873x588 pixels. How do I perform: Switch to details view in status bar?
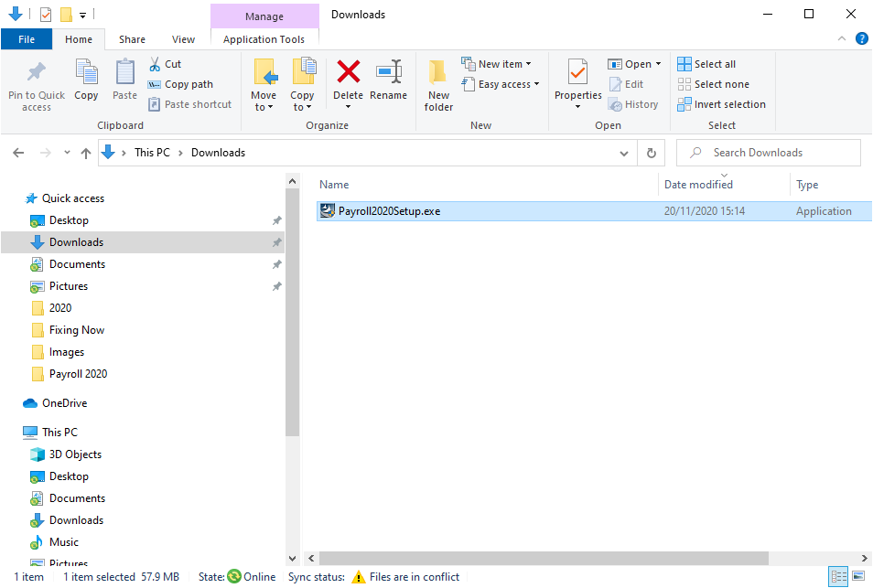tap(837, 577)
